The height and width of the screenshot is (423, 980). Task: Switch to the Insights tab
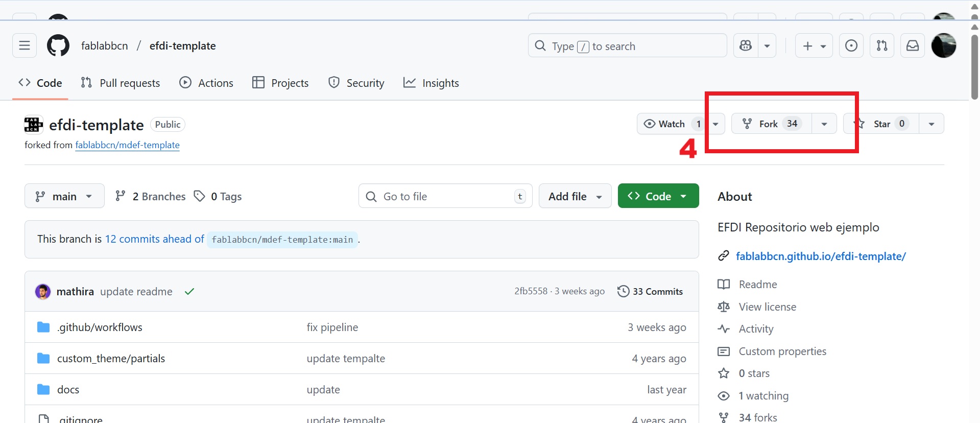pos(431,83)
